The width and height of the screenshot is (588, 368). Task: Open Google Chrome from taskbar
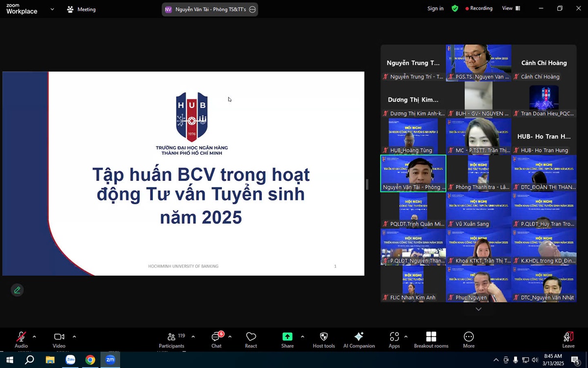90,360
